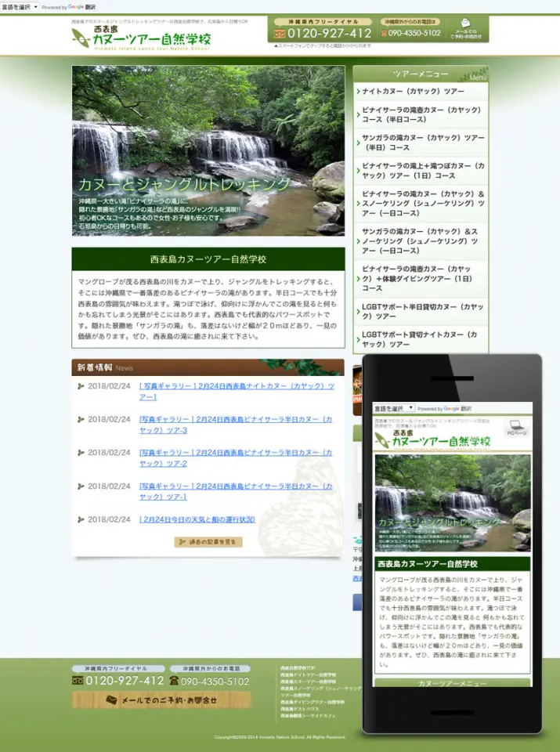
Task: Click the waterfall image inside the phone mockup
Action: [453, 503]
